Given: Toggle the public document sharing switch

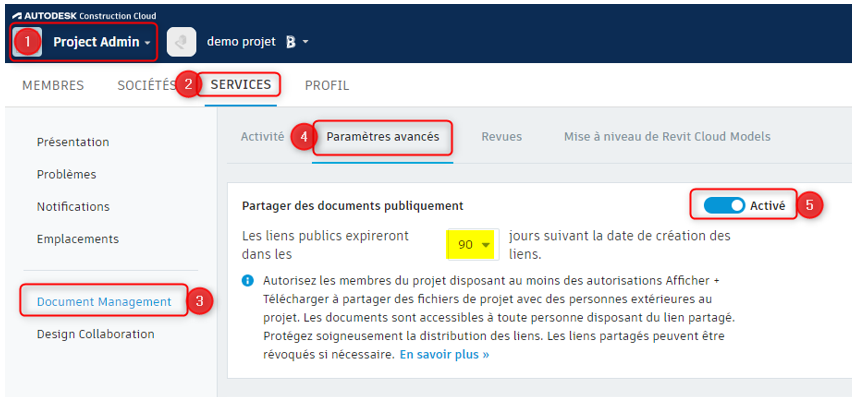Looking at the screenshot, I should [x=724, y=205].
